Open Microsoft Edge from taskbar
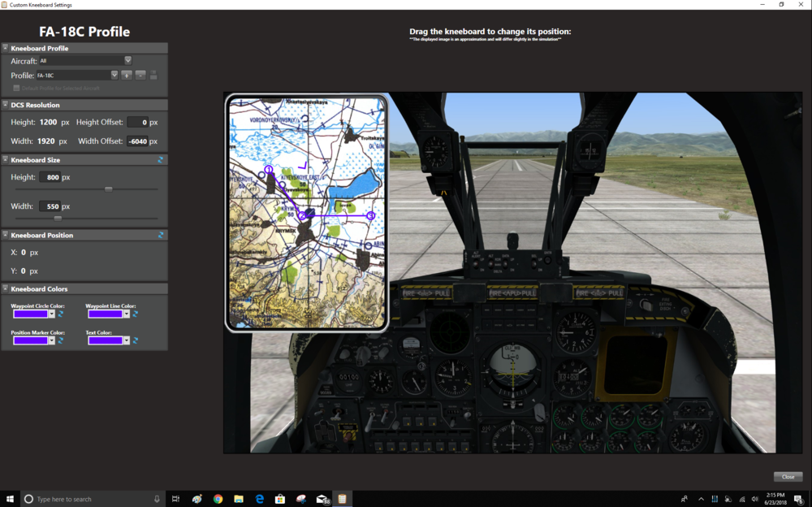 (260, 499)
